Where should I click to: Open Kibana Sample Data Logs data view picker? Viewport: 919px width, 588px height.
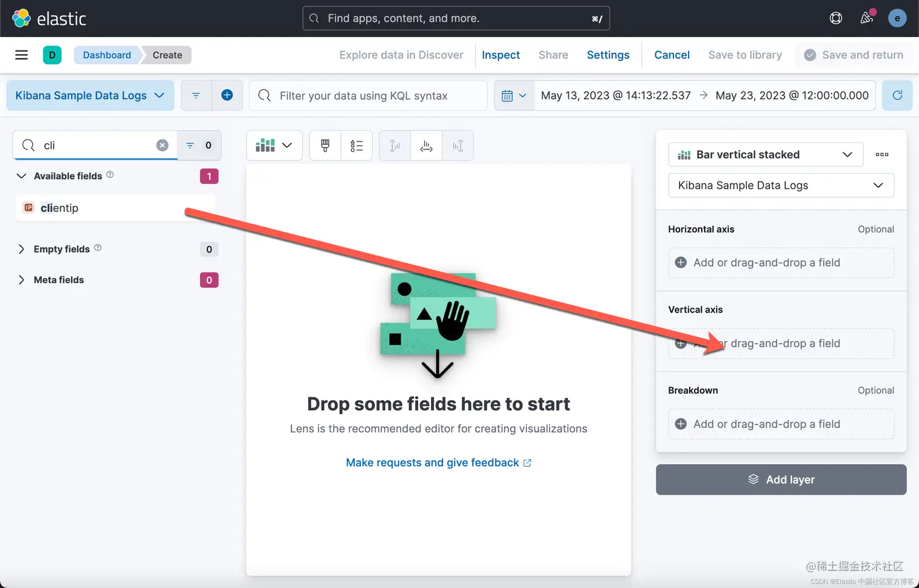pyautogui.click(x=90, y=95)
